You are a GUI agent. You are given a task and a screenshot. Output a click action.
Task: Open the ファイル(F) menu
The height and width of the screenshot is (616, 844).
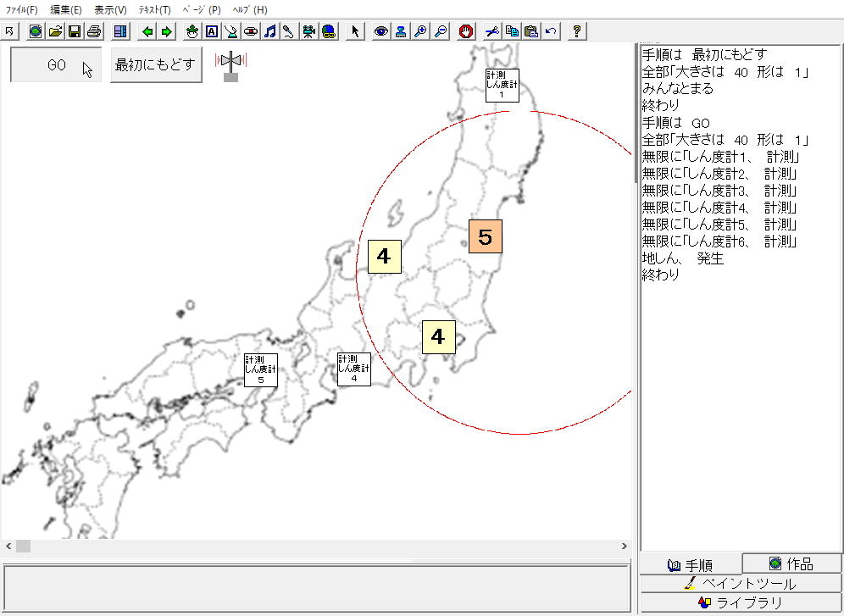[21, 10]
